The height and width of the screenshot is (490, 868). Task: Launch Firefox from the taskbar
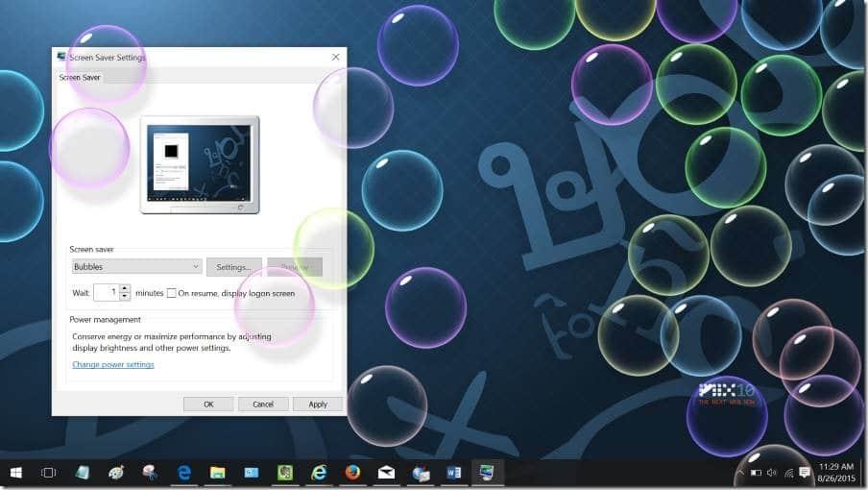click(352, 473)
